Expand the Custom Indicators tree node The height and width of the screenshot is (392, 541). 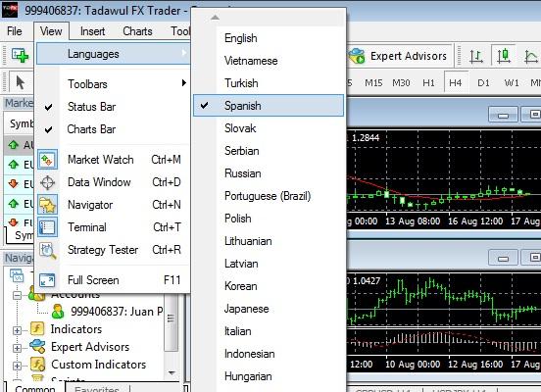17,366
